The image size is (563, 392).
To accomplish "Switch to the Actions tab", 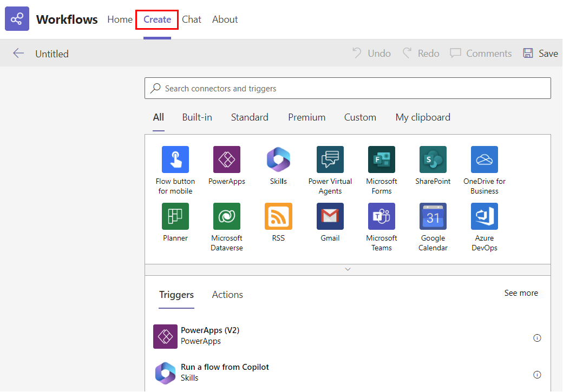I will (227, 295).
